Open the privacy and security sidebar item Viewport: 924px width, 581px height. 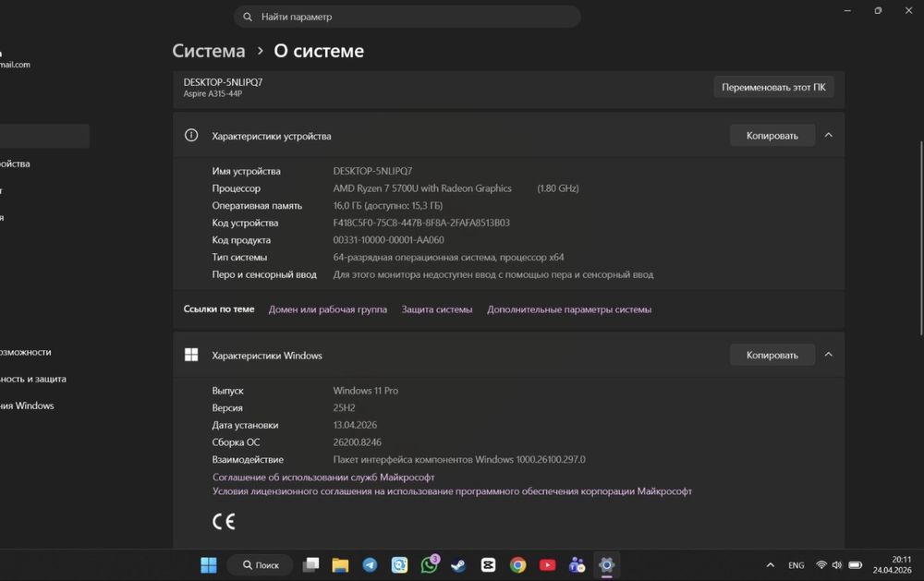click(x=33, y=379)
